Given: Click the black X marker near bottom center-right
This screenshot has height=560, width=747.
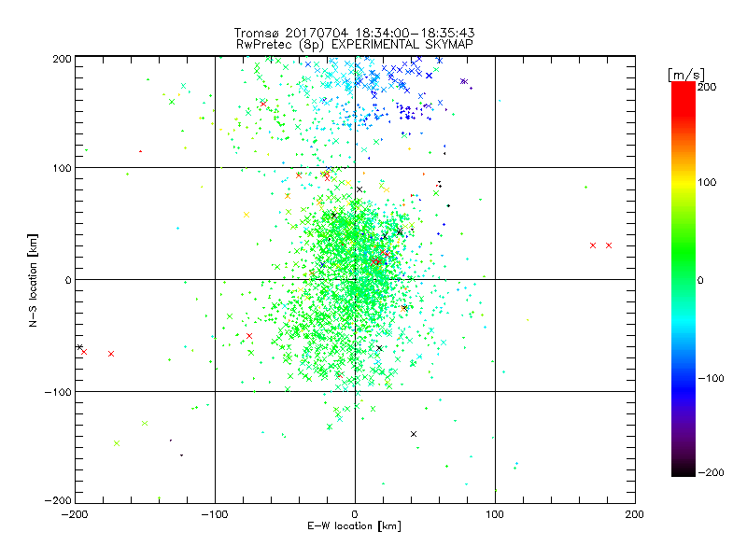Looking at the screenshot, I should point(414,434).
